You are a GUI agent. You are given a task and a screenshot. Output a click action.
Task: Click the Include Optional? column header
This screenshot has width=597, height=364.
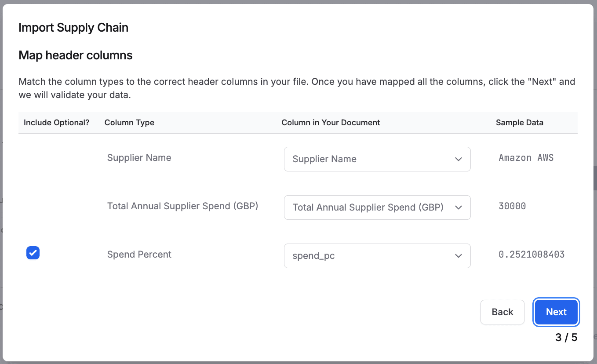56,123
